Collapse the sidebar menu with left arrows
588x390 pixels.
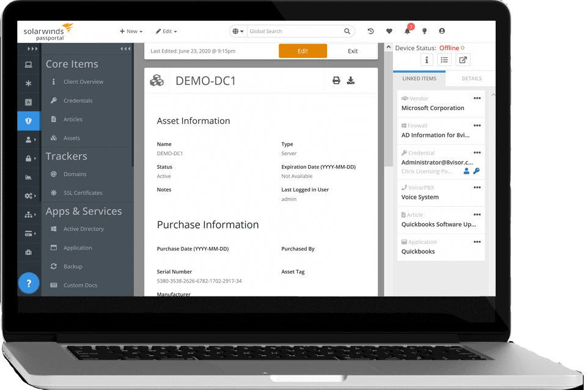coord(125,49)
